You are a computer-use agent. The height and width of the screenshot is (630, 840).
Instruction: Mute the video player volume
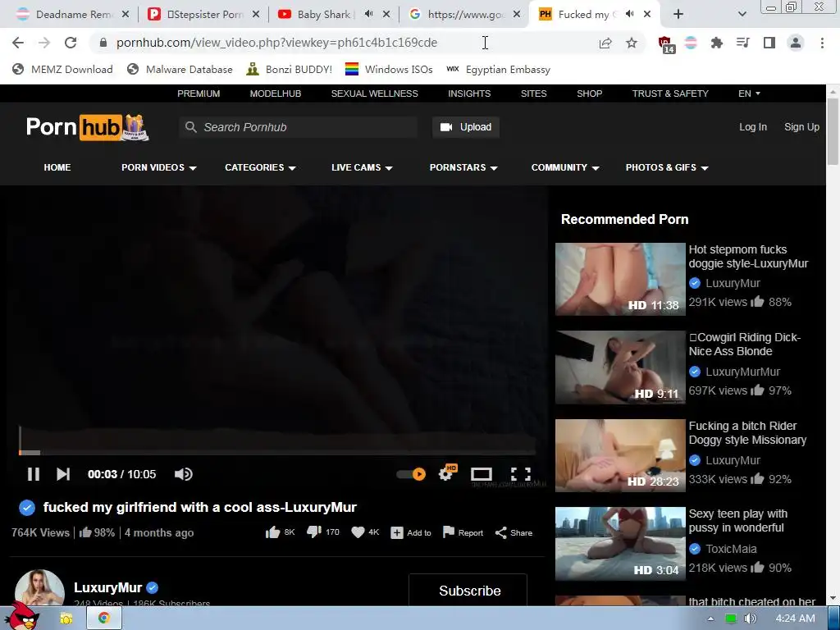tap(183, 474)
